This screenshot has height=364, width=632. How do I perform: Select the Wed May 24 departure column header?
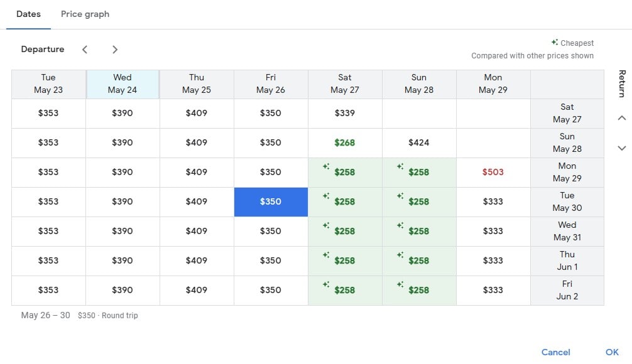click(x=123, y=84)
